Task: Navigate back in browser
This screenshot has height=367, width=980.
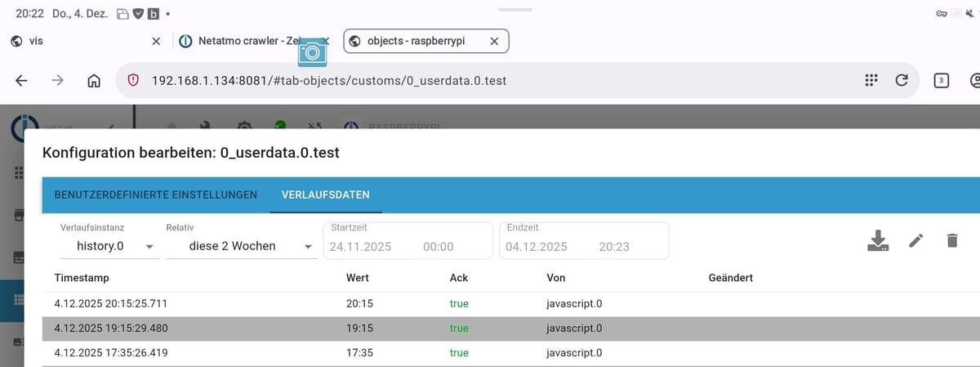Action: pos(22,80)
